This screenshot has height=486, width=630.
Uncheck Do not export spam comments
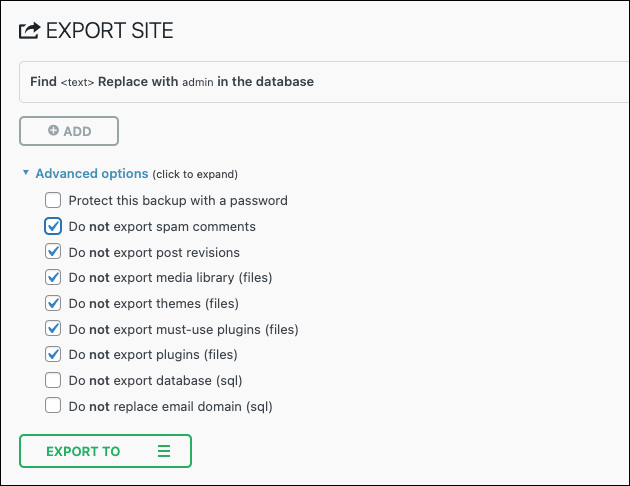point(53,226)
